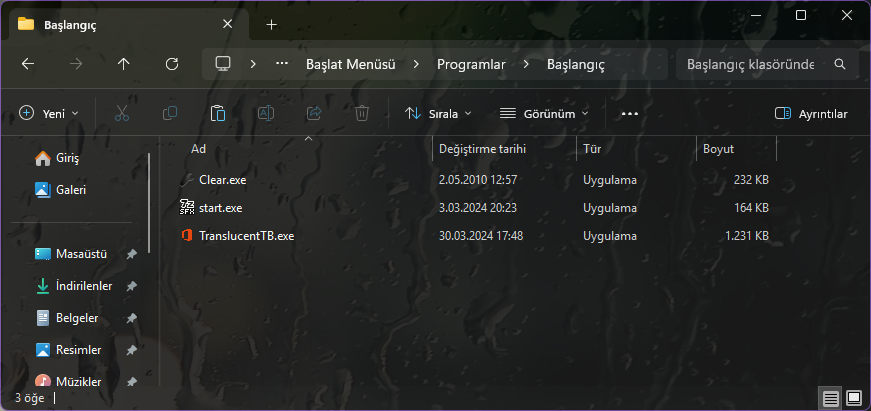Add a new tab with plus

point(271,24)
